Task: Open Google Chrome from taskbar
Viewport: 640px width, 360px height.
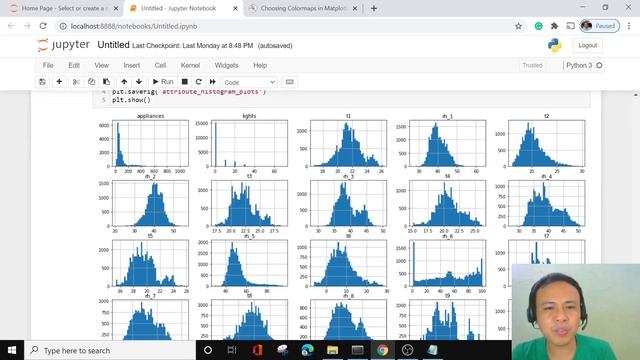Action: pos(382,350)
